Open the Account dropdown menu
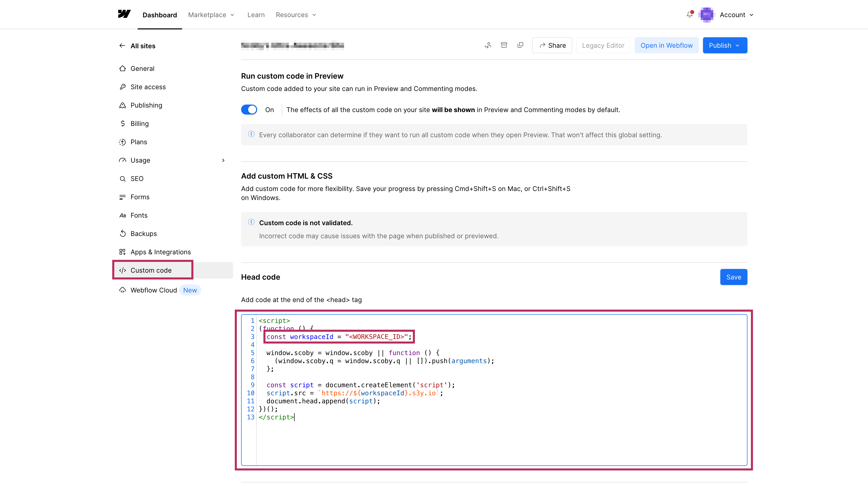 [x=736, y=15]
